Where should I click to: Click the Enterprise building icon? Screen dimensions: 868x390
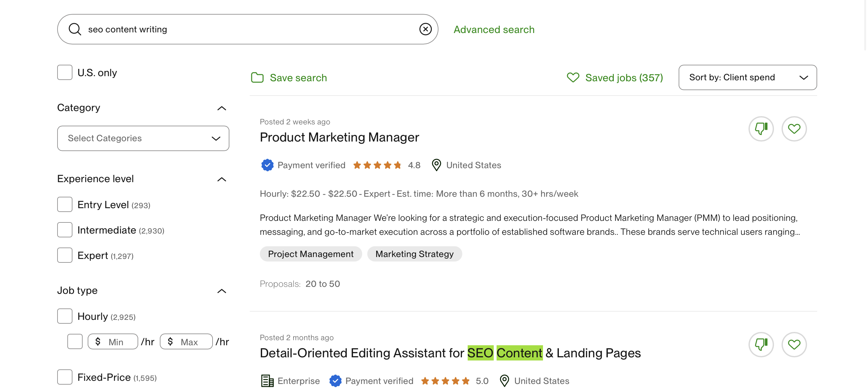(267, 381)
